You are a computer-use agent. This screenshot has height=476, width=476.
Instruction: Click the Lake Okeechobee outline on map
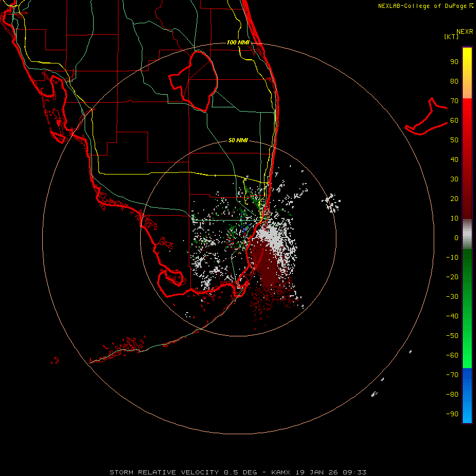(194, 81)
